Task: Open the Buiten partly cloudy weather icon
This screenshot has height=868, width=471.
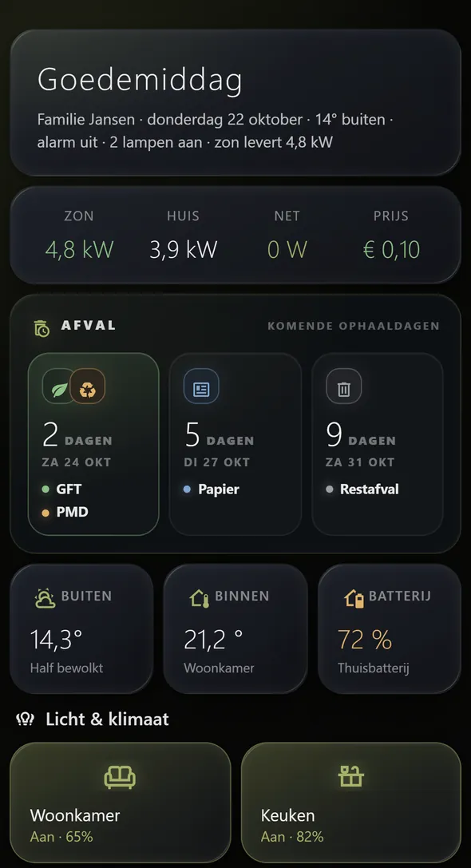Action: [44, 598]
